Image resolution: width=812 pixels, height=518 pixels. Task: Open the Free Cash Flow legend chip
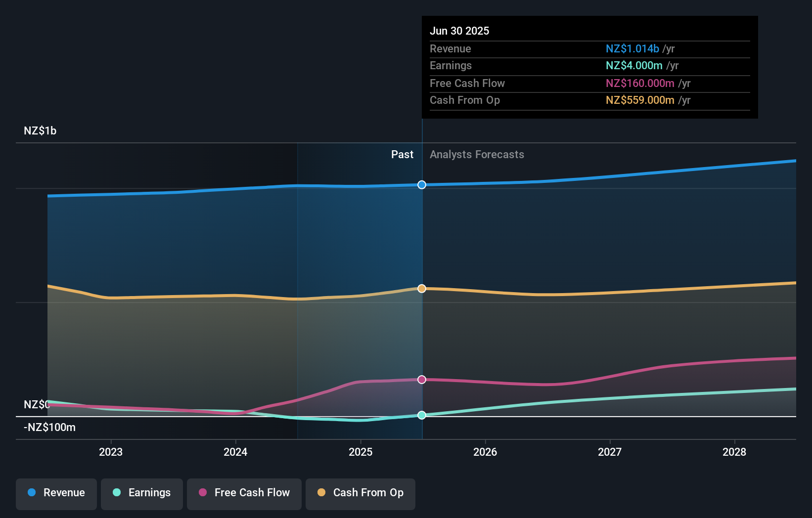pos(244,493)
